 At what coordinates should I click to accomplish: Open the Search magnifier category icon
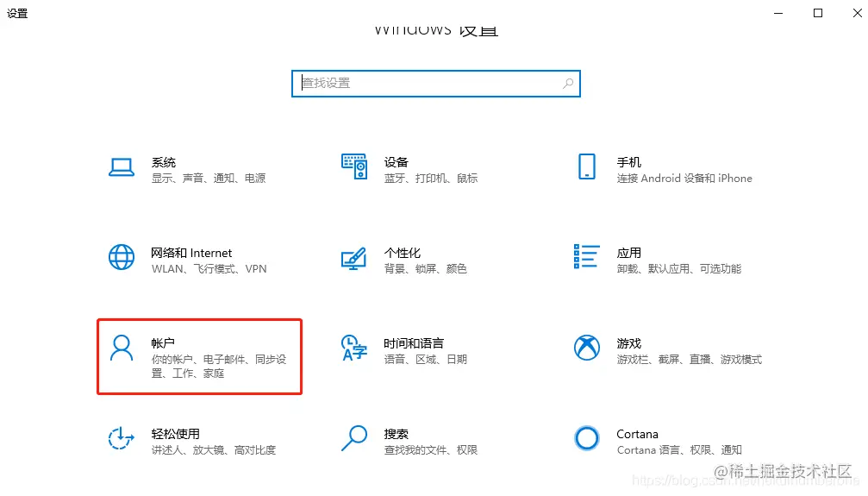[x=354, y=438]
